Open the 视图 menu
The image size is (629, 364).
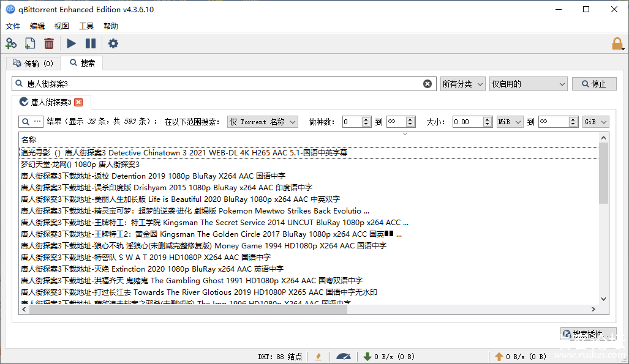(x=62, y=26)
